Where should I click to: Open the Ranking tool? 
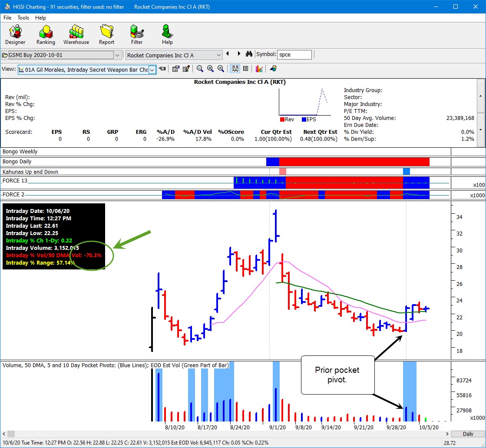(46, 35)
